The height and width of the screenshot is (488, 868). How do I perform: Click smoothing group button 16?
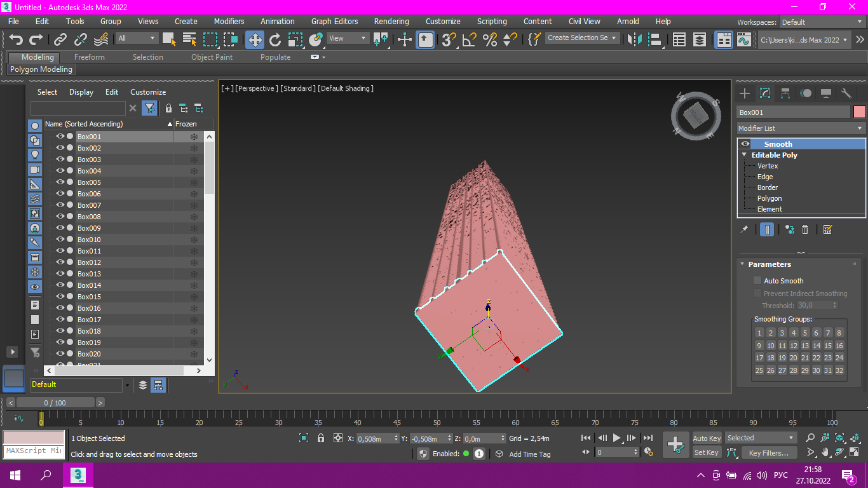839,346
